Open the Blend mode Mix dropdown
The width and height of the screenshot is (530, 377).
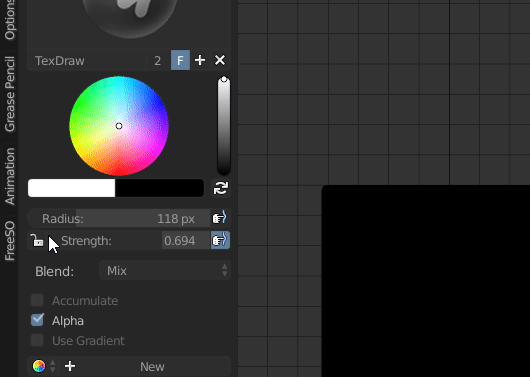point(165,270)
